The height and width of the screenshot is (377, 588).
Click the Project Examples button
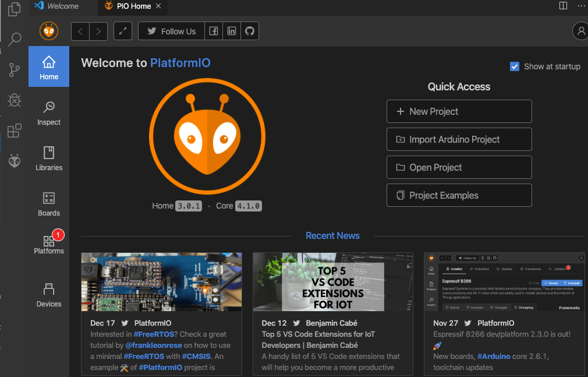[459, 195]
